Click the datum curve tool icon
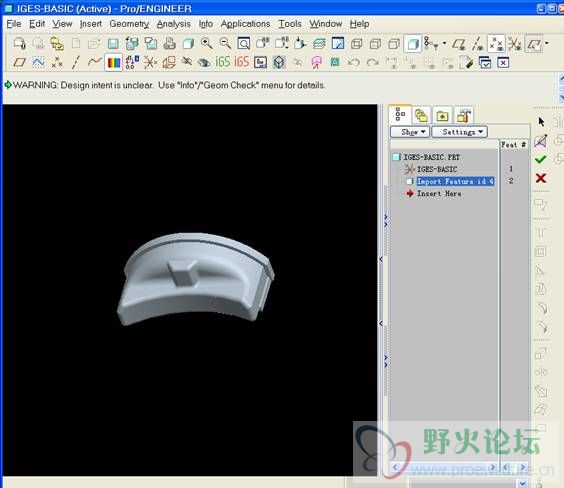564x488 pixels. pyautogui.click(x=94, y=62)
